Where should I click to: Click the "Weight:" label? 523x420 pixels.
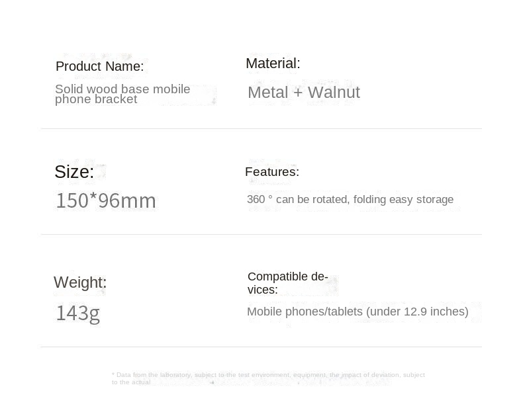click(80, 282)
